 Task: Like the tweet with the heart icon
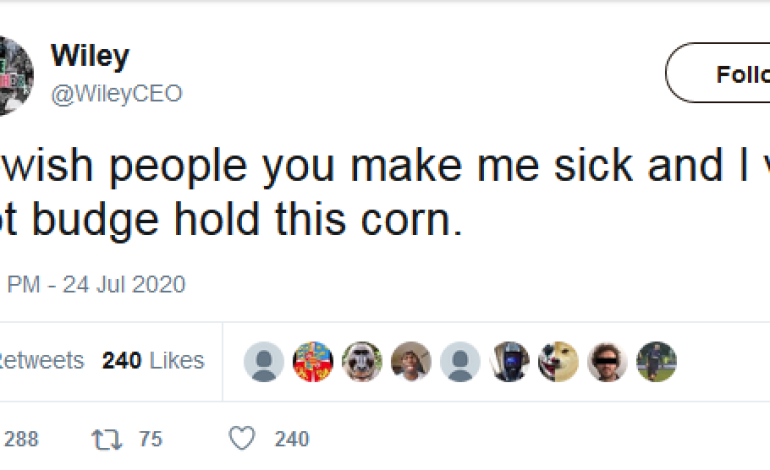242,438
